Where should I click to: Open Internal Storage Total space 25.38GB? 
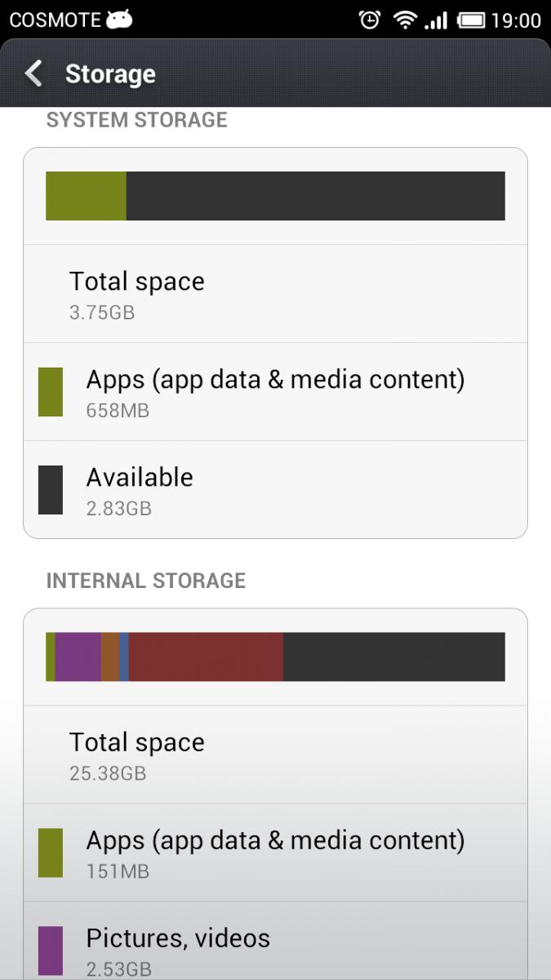pyautogui.click(x=275, y=755)
